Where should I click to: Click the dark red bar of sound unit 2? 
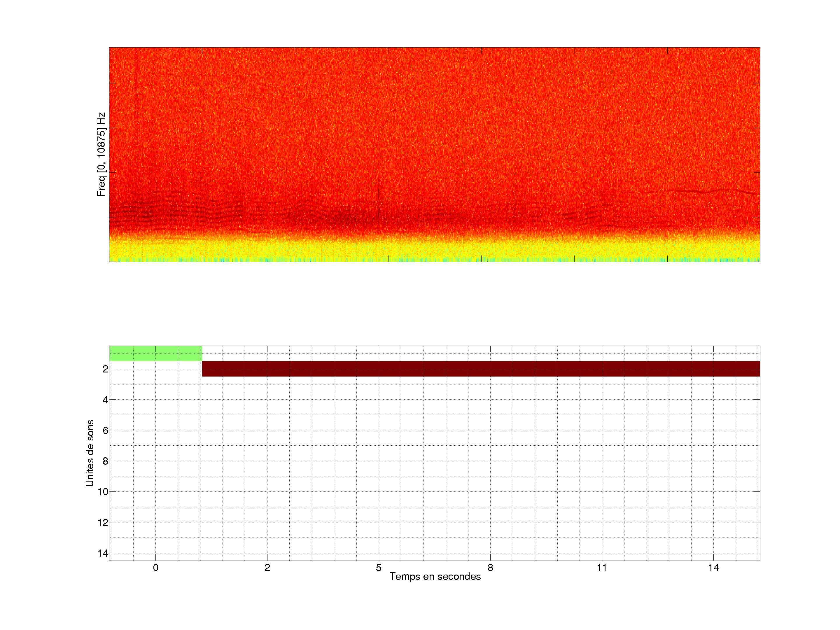pos(480,369)
